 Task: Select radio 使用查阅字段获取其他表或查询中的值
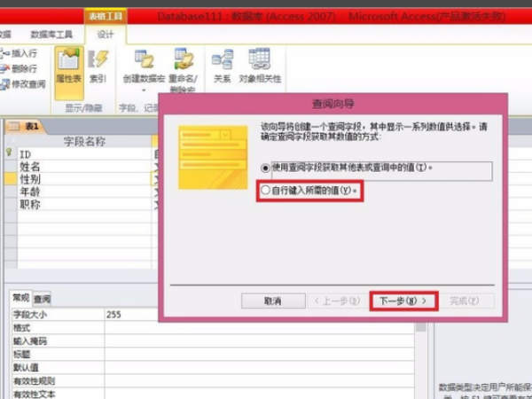pos(265,168)
